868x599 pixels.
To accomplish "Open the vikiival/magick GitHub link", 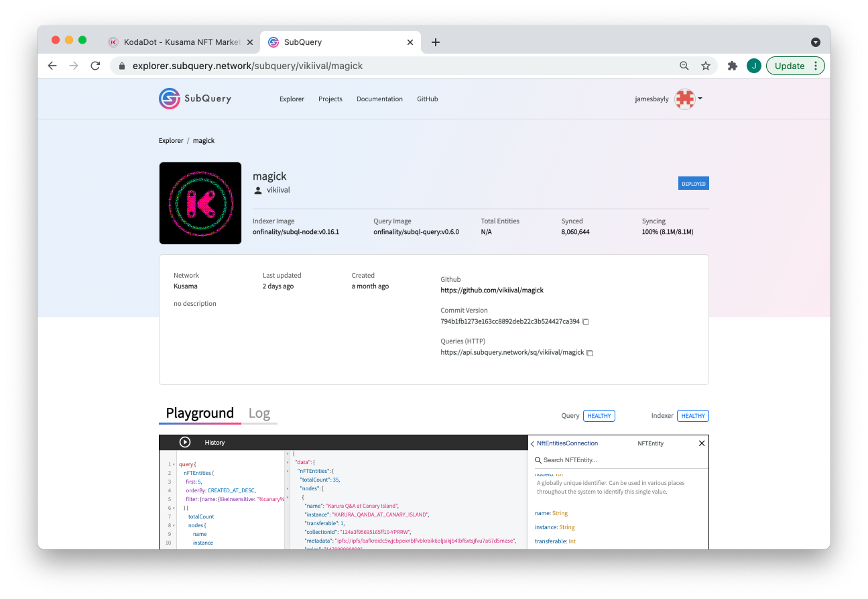I will (x=492, y=290).
